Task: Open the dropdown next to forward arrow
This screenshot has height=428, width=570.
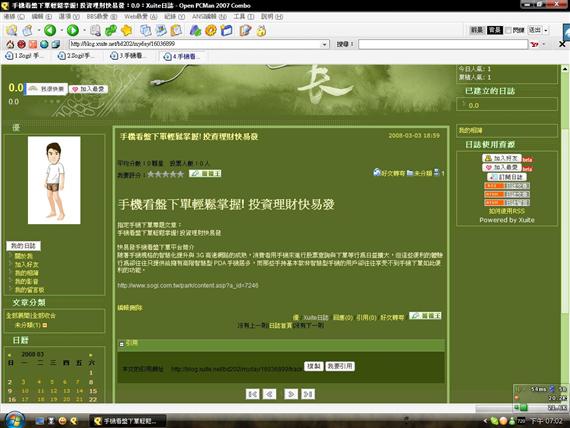Action: click(84, 30)
